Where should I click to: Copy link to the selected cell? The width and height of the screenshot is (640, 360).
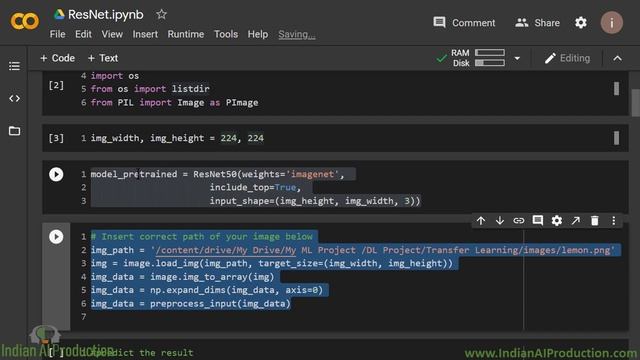pyautogui.click(x=518, y=221)
